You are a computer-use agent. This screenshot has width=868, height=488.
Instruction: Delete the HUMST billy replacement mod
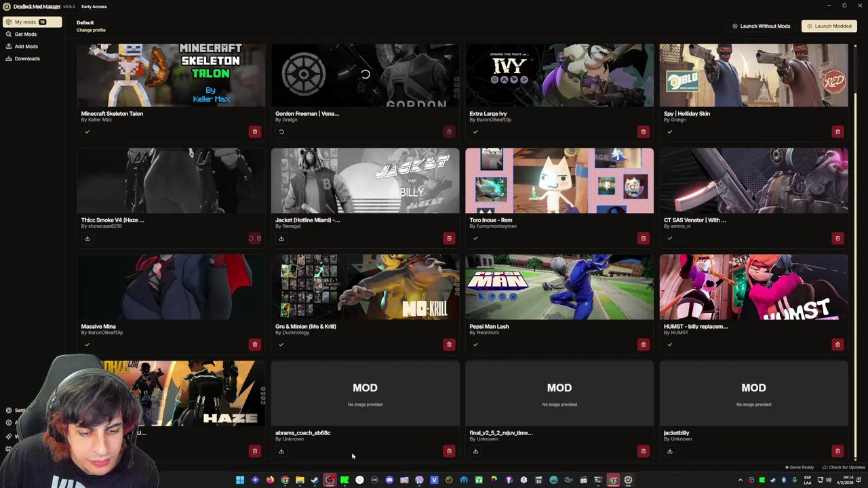pos(837,344)
